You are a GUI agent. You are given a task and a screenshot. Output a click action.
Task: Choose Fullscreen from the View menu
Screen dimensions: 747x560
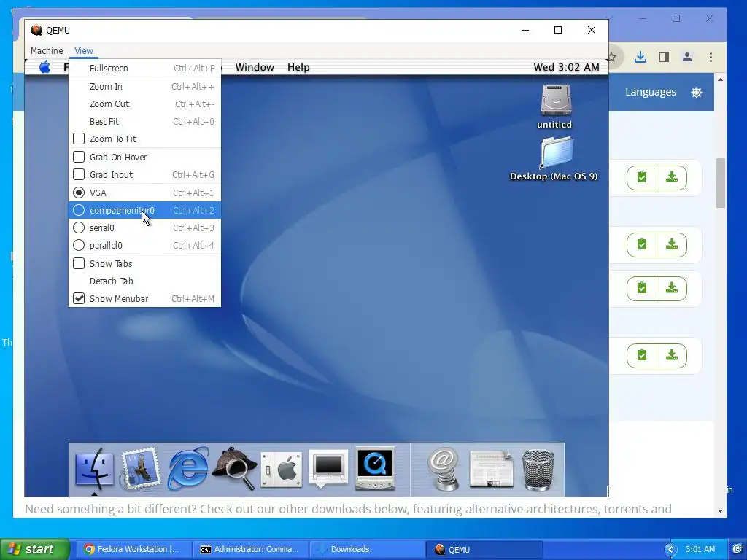[x=145, y=68]
